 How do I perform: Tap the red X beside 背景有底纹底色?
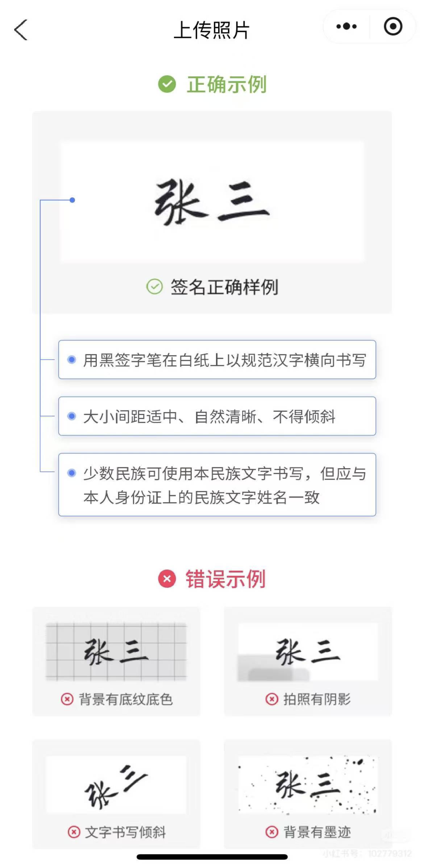[66, 700]
